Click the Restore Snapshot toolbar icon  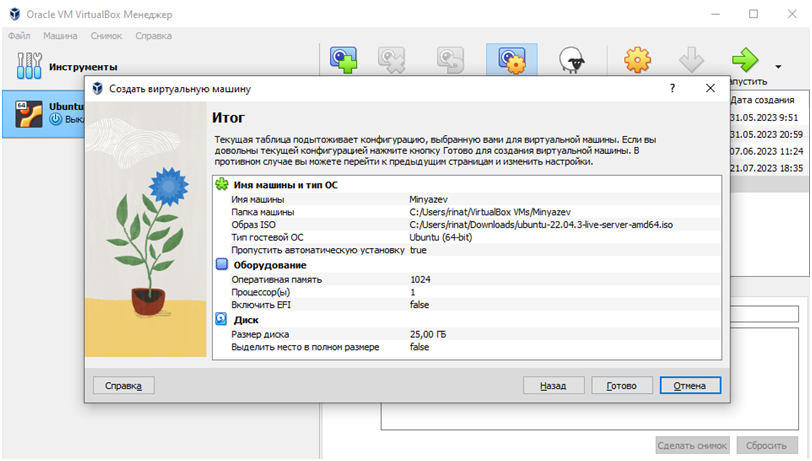click(450, 60)
